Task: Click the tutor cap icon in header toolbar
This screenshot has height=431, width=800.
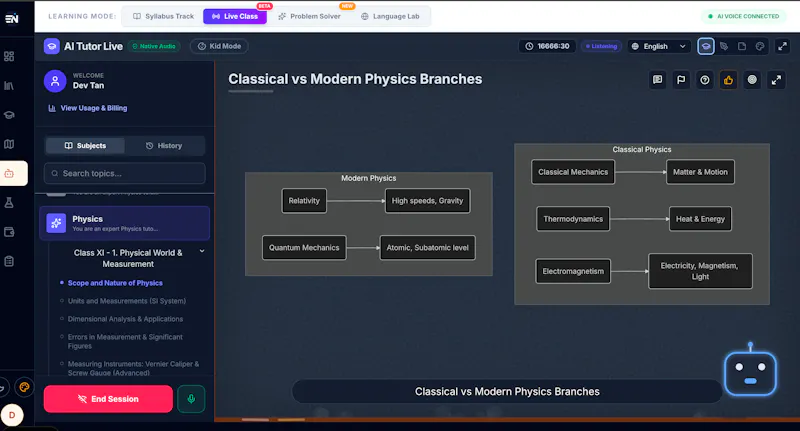Action: 706,46
